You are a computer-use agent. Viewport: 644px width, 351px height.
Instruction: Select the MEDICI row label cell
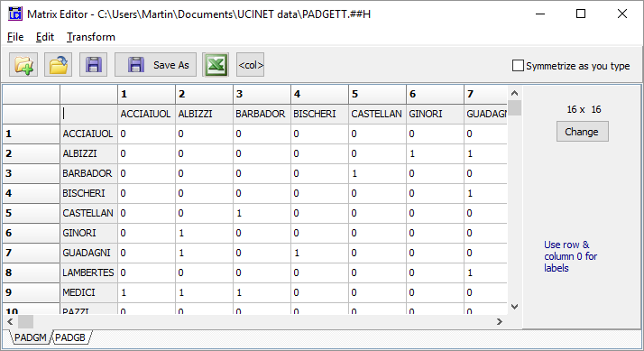(x=88, y=292)
